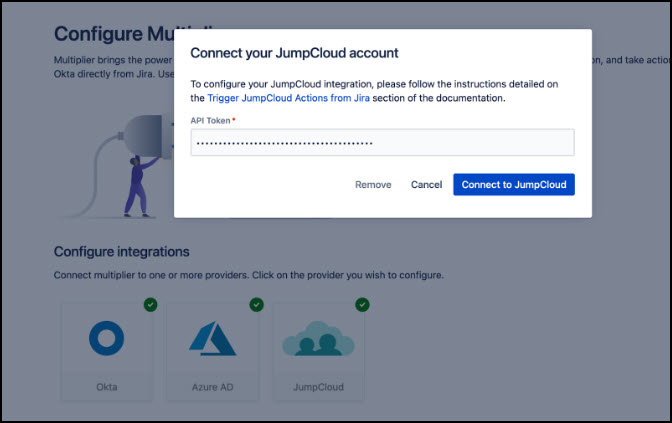Viewport: 672px width, 423px height.
Task: Click the Configure integrations heading
Action: [121, 251]
